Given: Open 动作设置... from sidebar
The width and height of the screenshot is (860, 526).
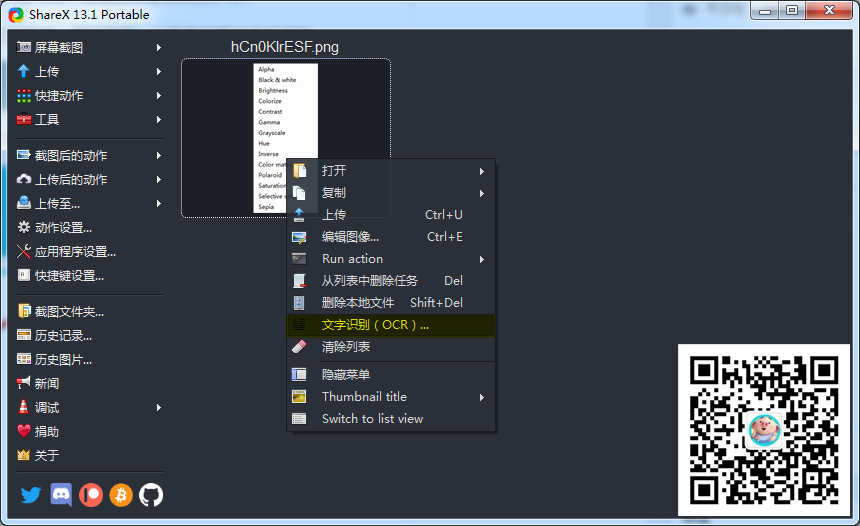Looking at the screenshot, I should (63, 228).
